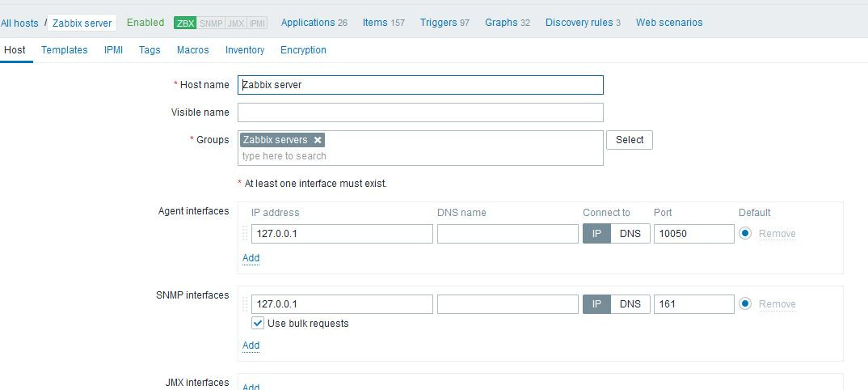Select the SNMP interface Default radio button
Image resolution: width=868 pixels, height=390 pixels.
point(745,304)
